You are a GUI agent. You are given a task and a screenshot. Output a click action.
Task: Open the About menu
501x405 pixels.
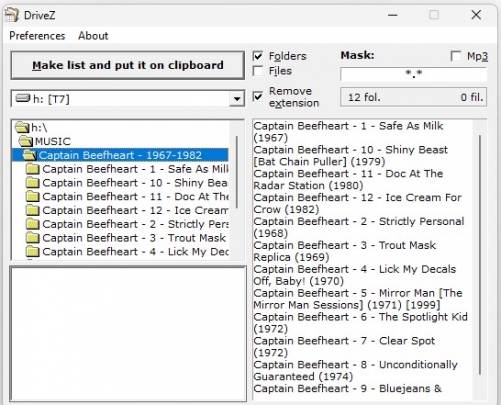tap(93, 36)
